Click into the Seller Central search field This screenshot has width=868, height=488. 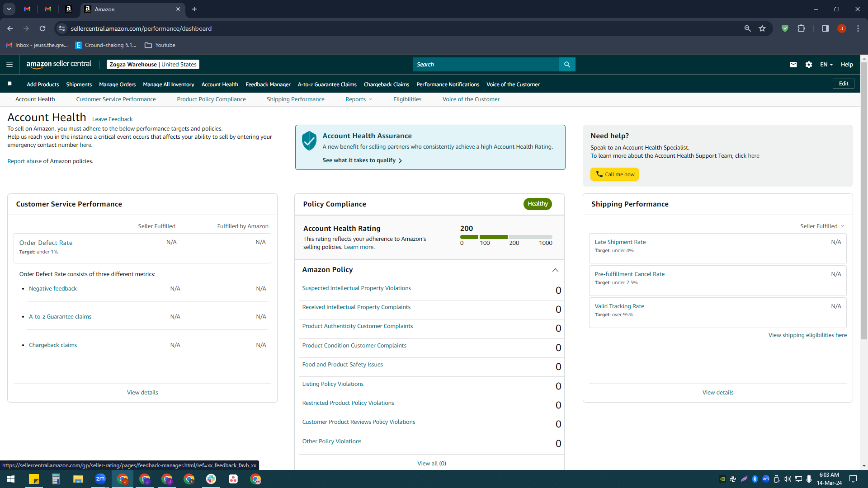pyautogui.click(x=486, y=65)
